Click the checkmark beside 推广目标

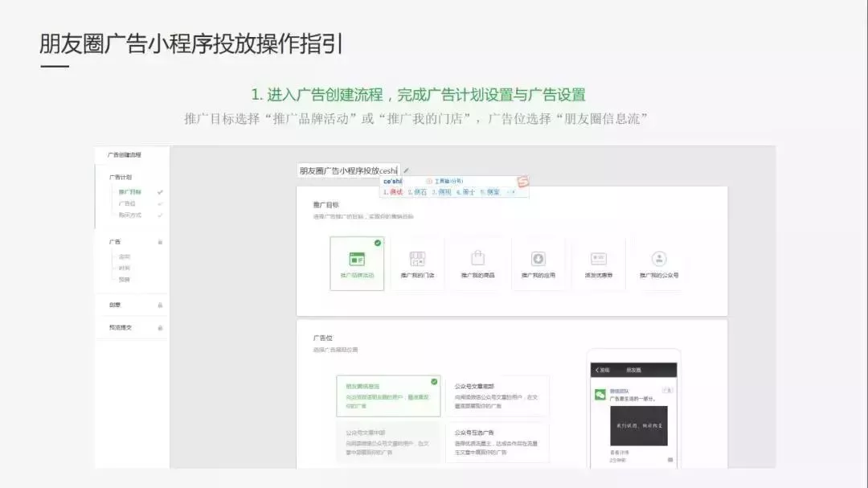(160, 192)
